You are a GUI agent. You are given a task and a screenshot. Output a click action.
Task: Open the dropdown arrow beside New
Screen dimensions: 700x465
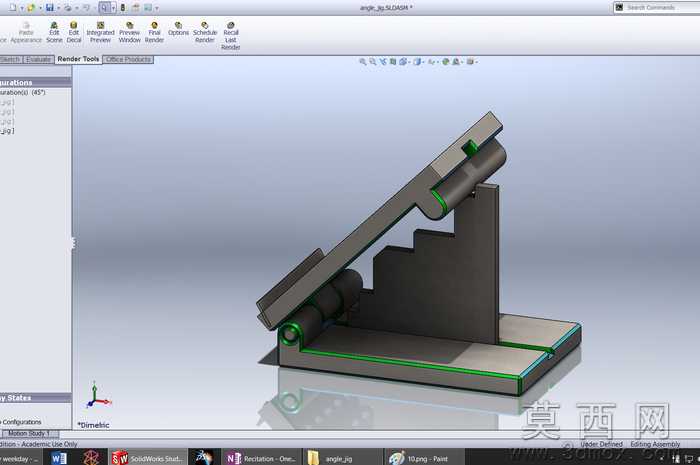tap(21, 8)
